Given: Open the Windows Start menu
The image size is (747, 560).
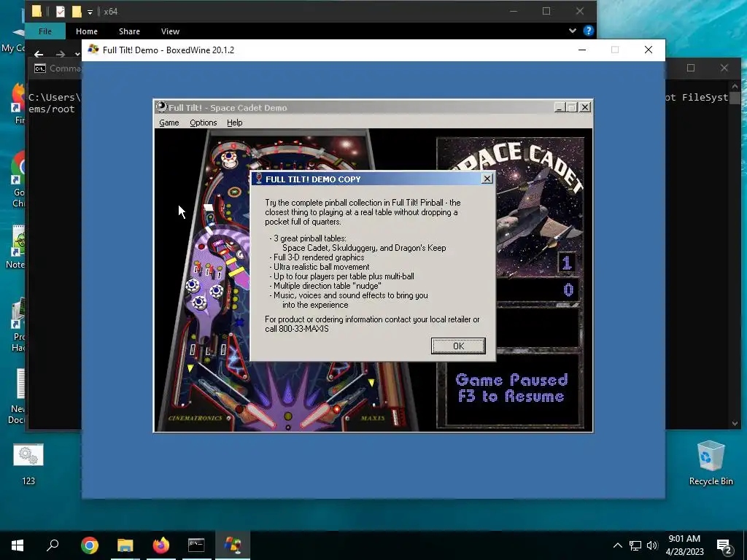Looking at the screenshot, I should point(18,545).
